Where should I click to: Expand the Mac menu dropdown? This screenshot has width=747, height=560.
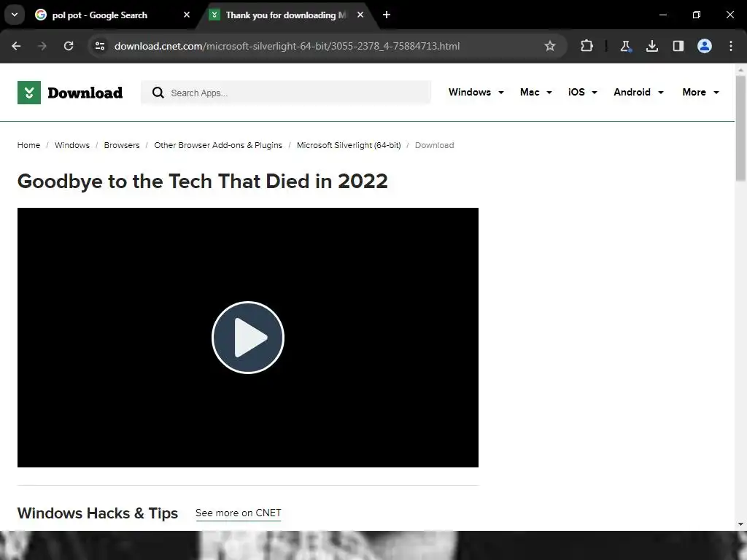click(x=536, y=93)
